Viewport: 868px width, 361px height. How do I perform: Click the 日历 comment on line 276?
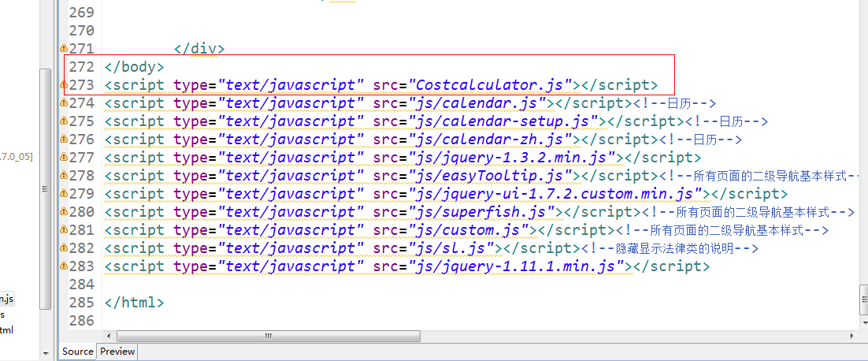coord(701,140)
